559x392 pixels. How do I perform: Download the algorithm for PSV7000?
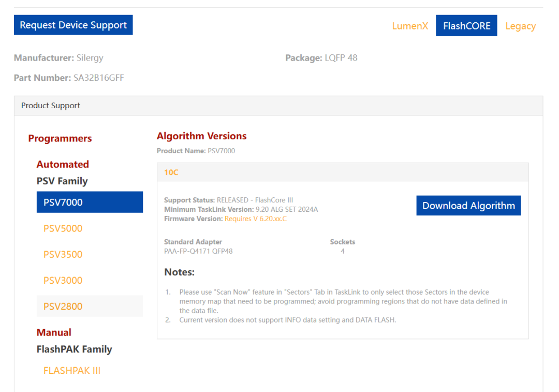point(468,206)
